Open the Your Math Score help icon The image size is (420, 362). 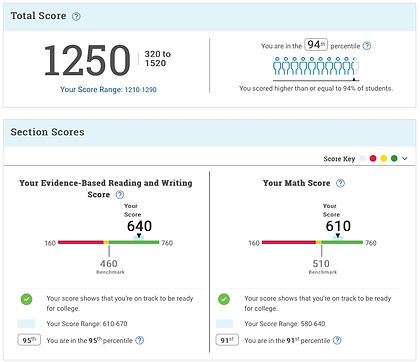point(340,183)
